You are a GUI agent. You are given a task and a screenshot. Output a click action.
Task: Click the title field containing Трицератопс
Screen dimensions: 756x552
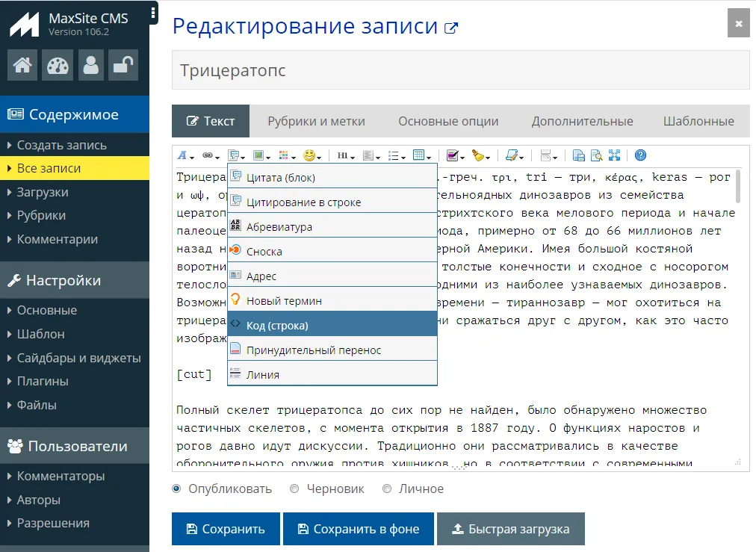(460, 70)
